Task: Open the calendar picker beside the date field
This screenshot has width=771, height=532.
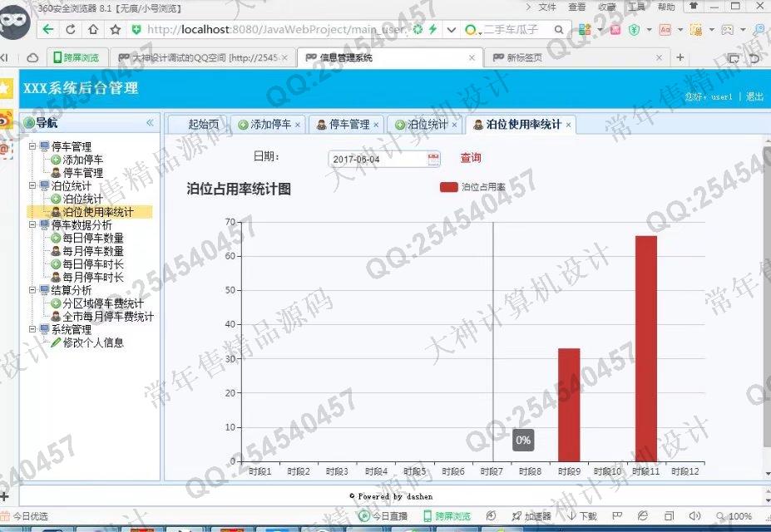Action: coord(433,159)
